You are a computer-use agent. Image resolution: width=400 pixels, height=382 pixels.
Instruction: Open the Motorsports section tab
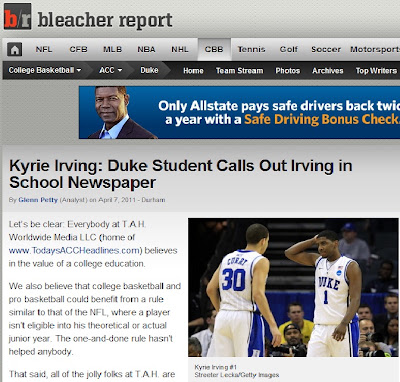click(375, 49)
